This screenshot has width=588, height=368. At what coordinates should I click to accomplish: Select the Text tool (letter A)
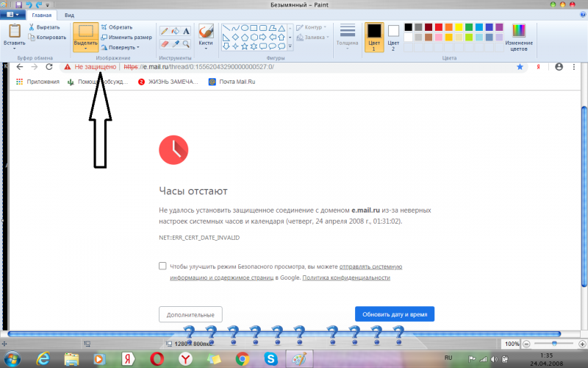(186, 32)
